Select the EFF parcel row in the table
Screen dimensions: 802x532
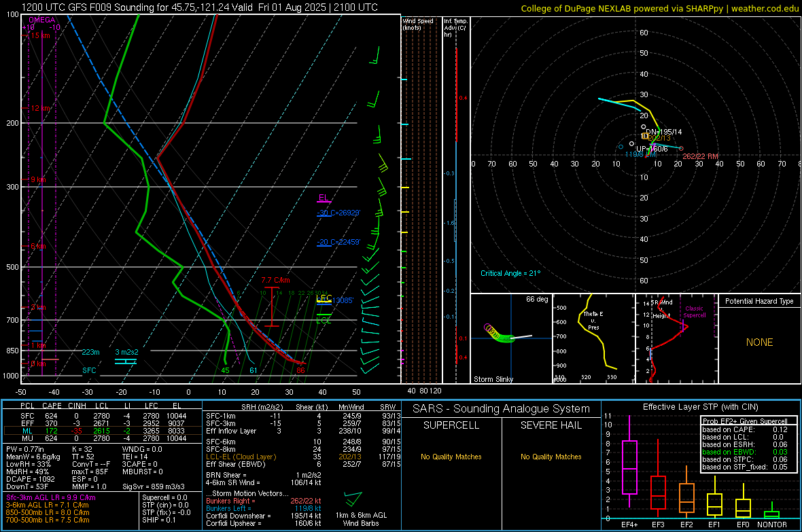click(103, 423)
